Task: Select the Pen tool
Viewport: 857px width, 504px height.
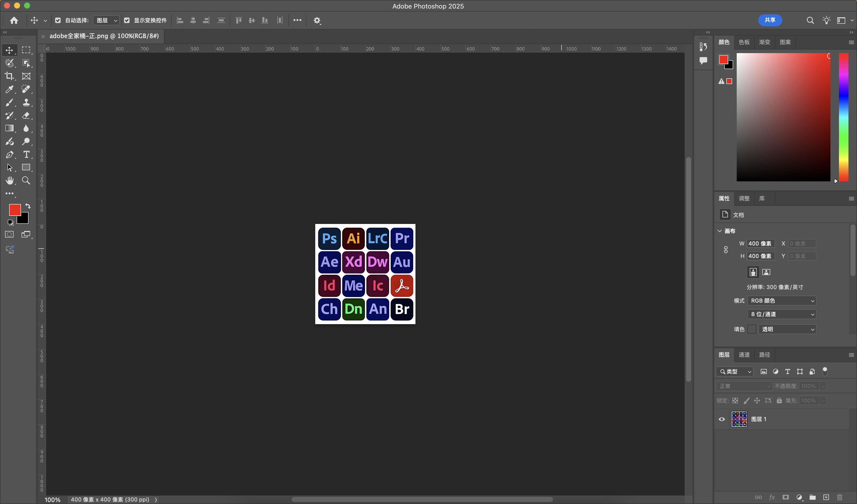Action: (9, 155)
